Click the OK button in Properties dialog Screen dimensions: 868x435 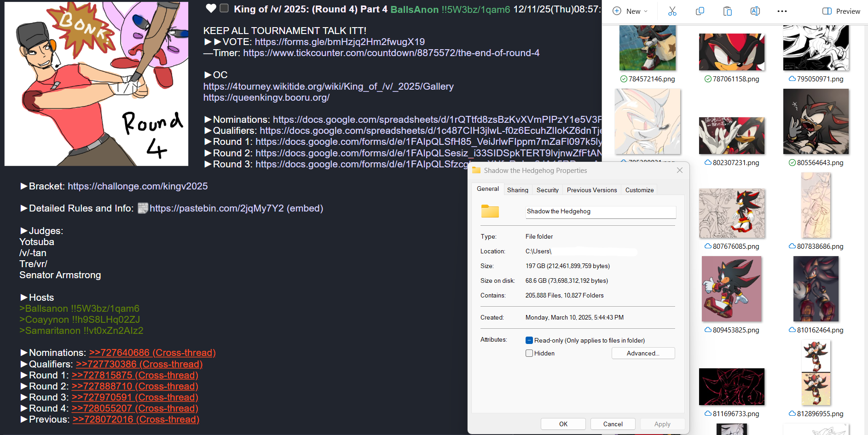pyautogui.click(x=563, y=424)
